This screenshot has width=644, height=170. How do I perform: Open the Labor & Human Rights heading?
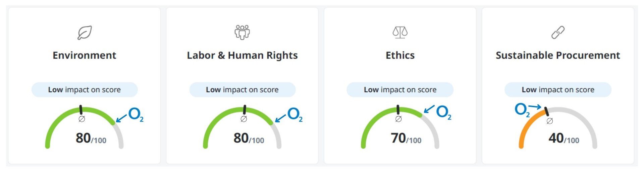[242, 55]
